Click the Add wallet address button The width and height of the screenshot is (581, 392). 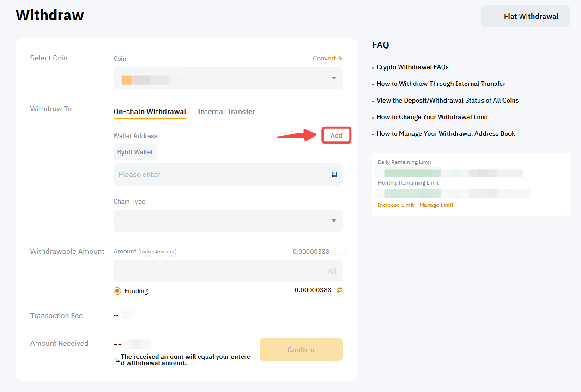336,135
